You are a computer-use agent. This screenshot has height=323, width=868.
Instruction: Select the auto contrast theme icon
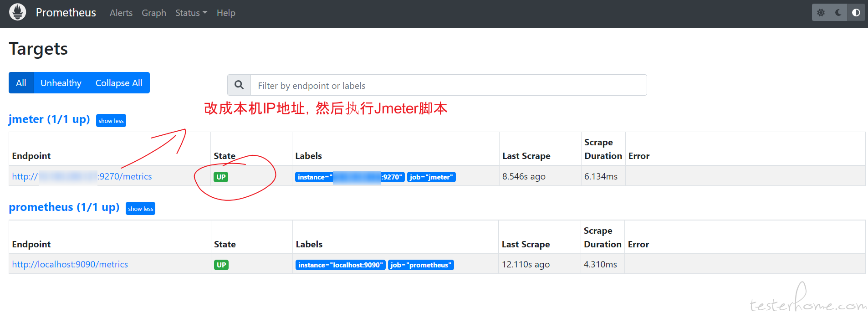(856, 13)
